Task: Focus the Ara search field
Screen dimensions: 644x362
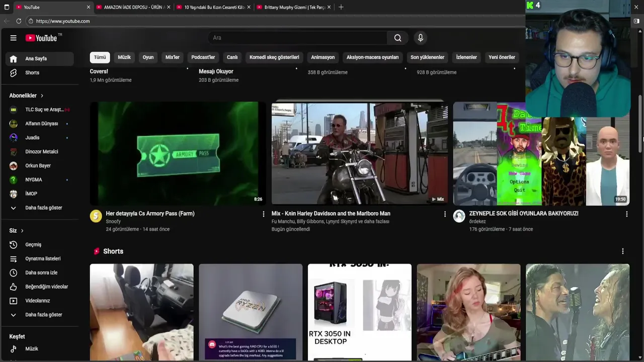Action: point(297,38)
